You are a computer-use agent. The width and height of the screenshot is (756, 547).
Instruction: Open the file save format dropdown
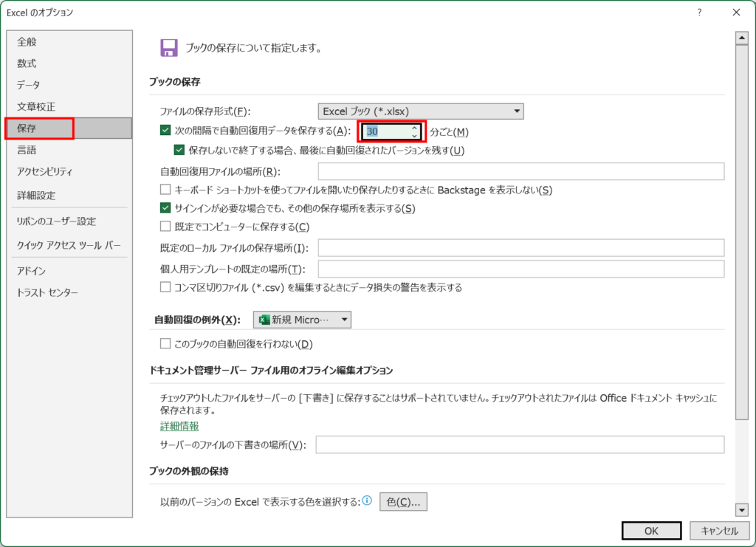(515, 110)
